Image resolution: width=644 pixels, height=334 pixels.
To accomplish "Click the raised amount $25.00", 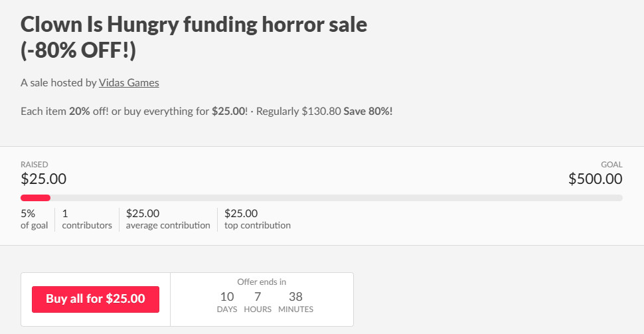I will (x=44, y=179).
